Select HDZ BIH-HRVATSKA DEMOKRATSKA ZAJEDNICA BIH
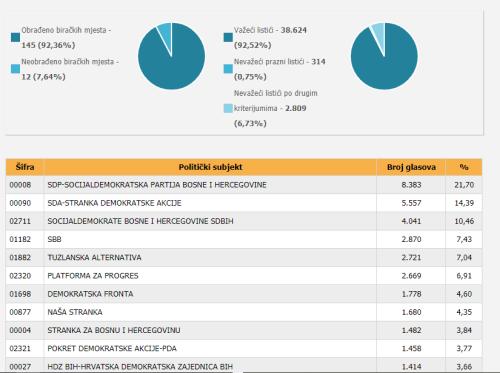The height and width of the screenshot is (373, 500). [140, 367]
